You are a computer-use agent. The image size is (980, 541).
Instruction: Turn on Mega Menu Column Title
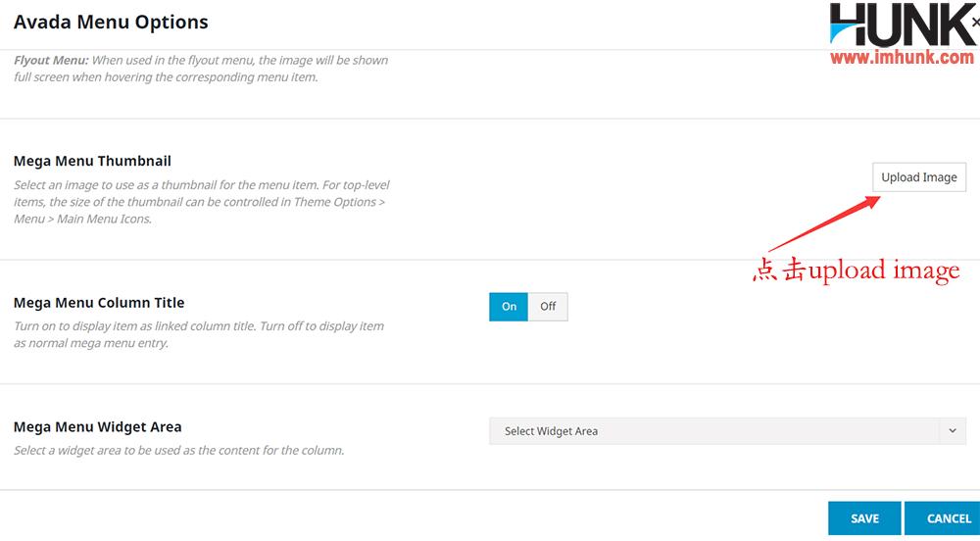[x=509, y=307]
